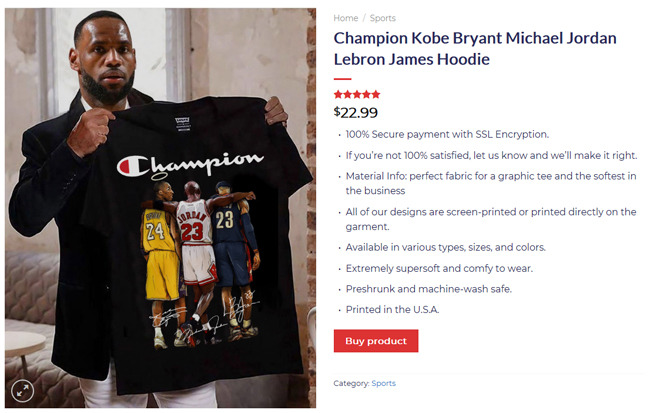The width and height of the screenshot is (650, 413).
Task: Click the white and red Jordan 23 jersey
Action: point(194,224)
